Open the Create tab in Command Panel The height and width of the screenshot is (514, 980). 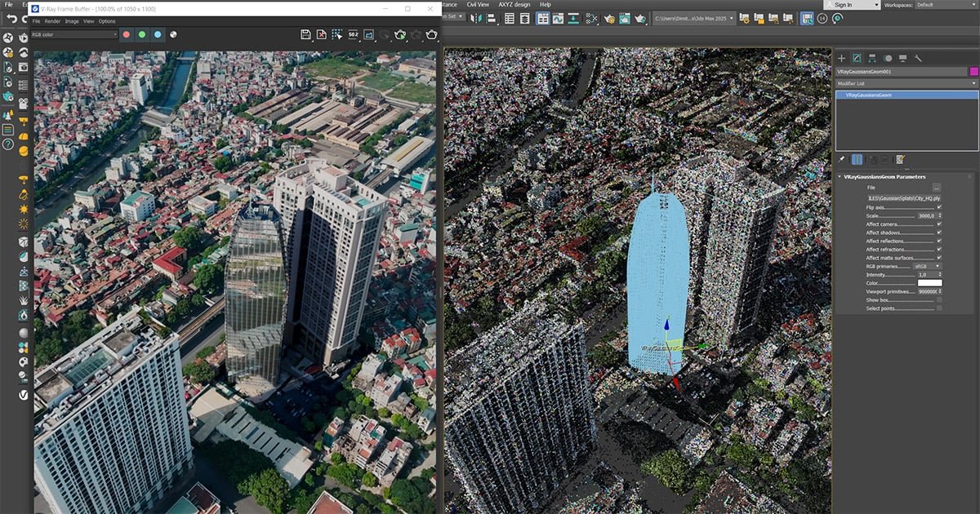click(842, 58)
